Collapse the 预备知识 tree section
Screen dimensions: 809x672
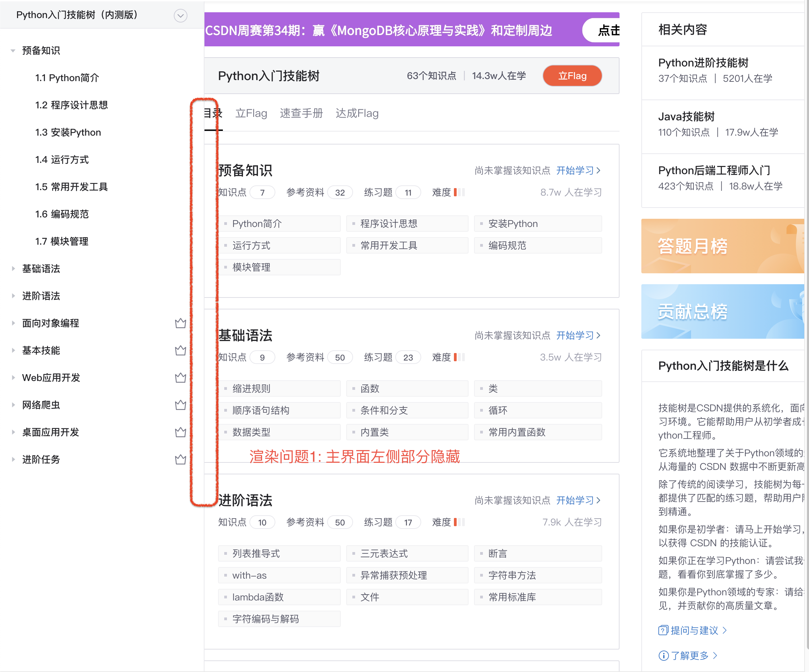click(x=13, y=51)
